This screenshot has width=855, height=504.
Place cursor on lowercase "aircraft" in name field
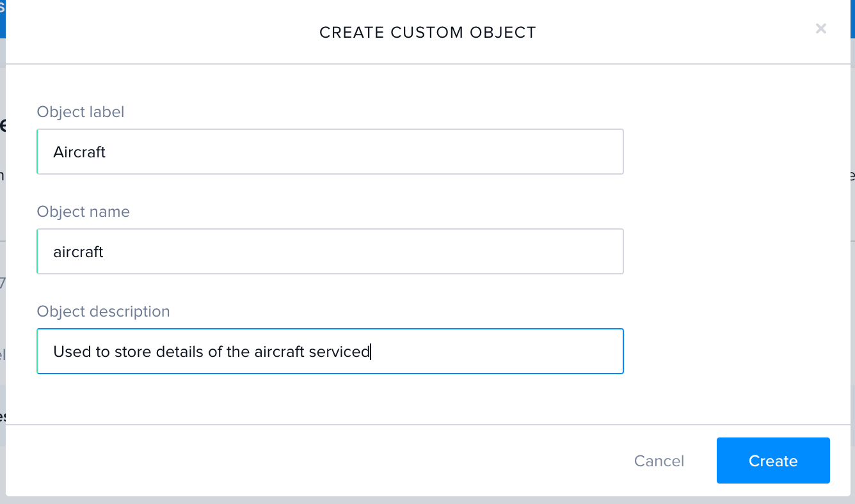[x=78, y=252]
